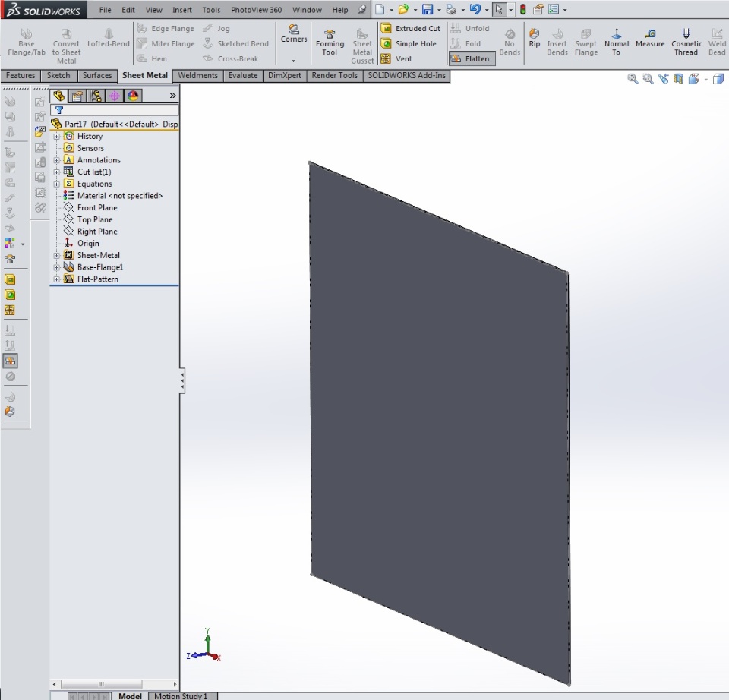Viewport: 729px width, 700px height.
Task: Expand the manager tabs chevron
Action: [x=172, y=96]
